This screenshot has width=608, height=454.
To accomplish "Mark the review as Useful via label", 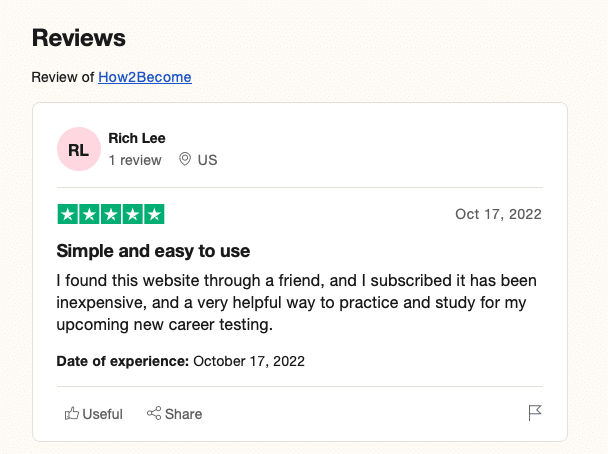I will (102, 414).
